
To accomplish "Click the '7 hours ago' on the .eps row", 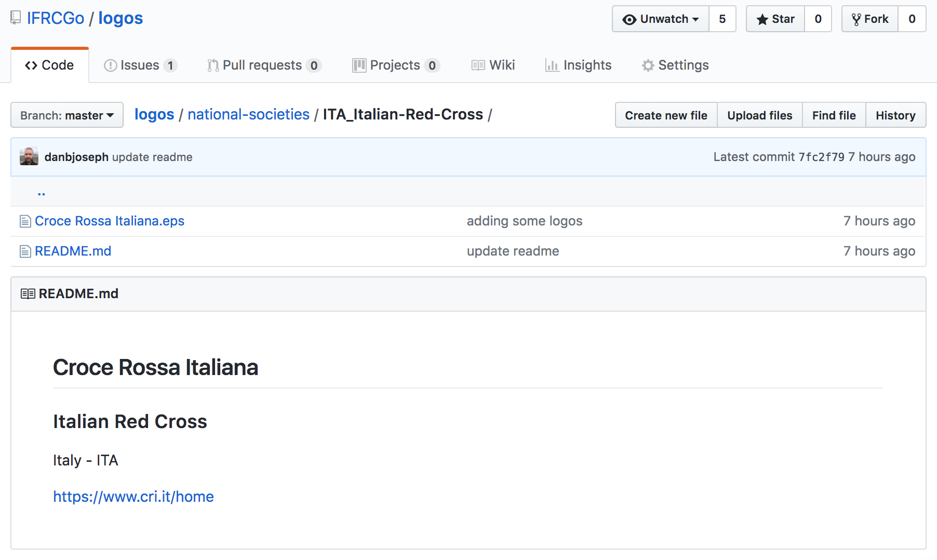I will click(x=879, y=221).
